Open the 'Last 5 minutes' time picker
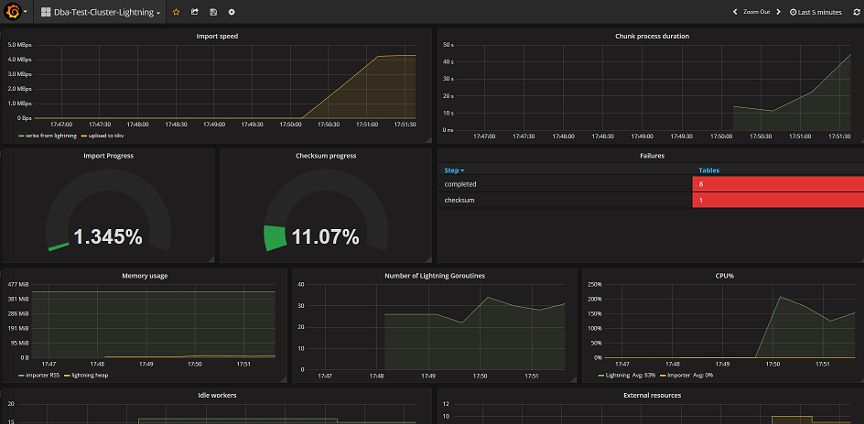The height and width of the screenshot is (424, 864). tap(816, 12)
